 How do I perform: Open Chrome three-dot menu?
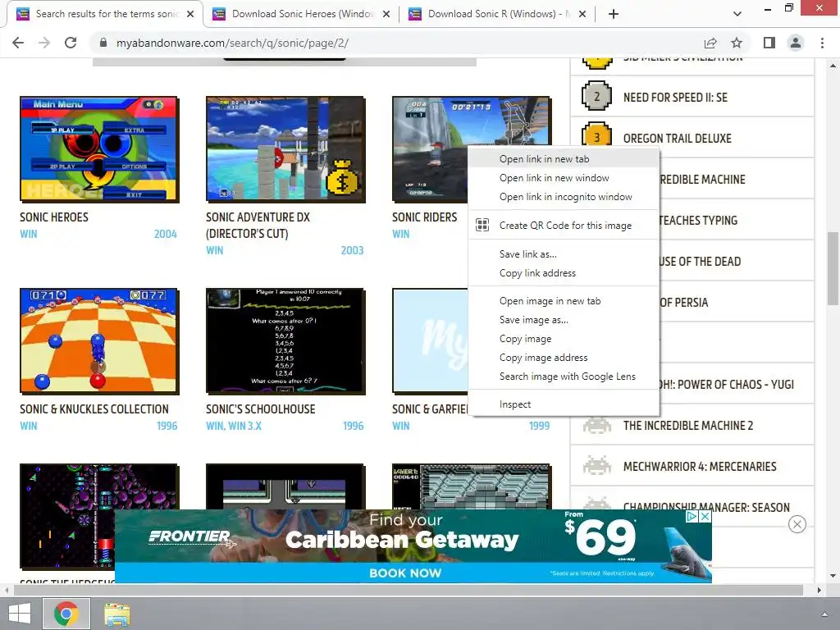(x=822, y=43)
